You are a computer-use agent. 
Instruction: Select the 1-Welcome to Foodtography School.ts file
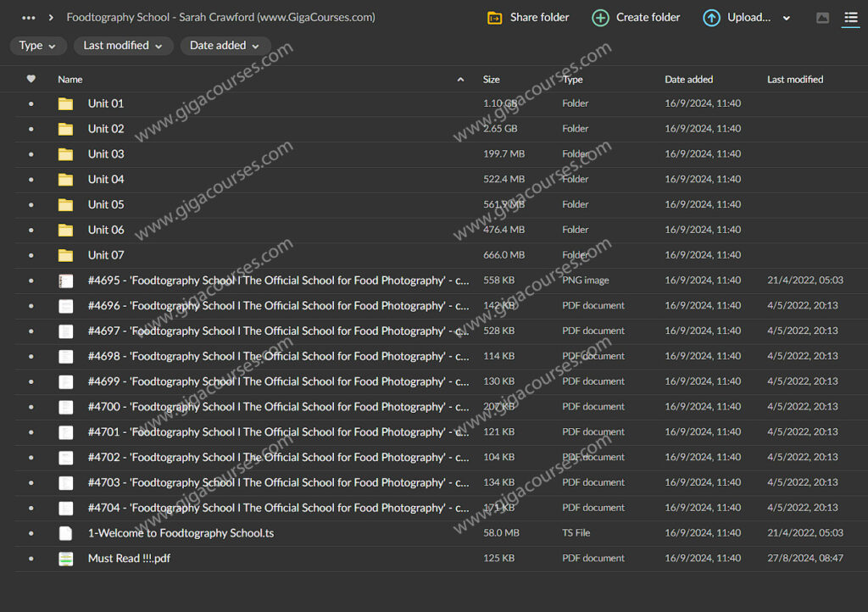coord(181,533)
